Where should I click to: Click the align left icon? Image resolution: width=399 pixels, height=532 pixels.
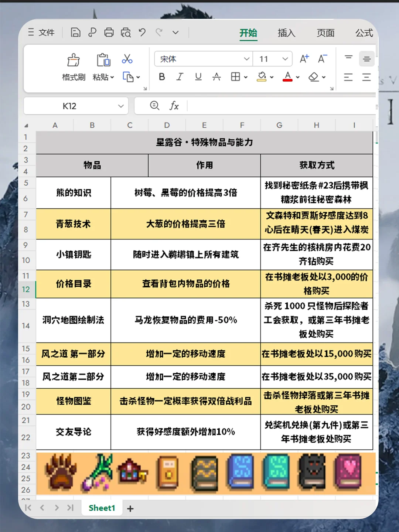[348, 77]
